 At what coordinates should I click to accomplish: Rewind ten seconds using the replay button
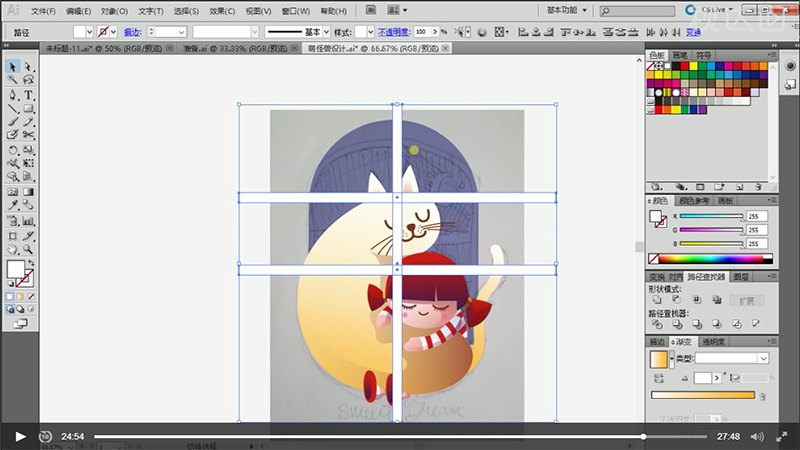click(x=45, y=436)
